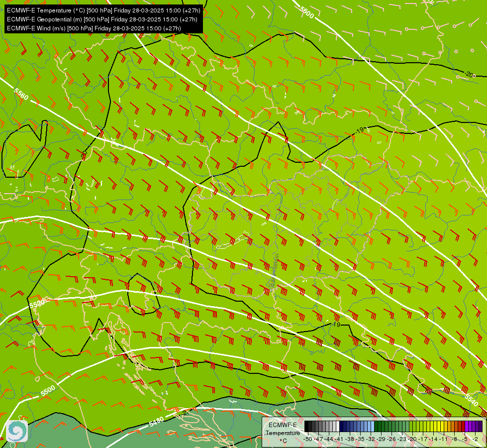Click the 5520 geopotential contour label
The image size is (487, 448).
tap(37, 304)
